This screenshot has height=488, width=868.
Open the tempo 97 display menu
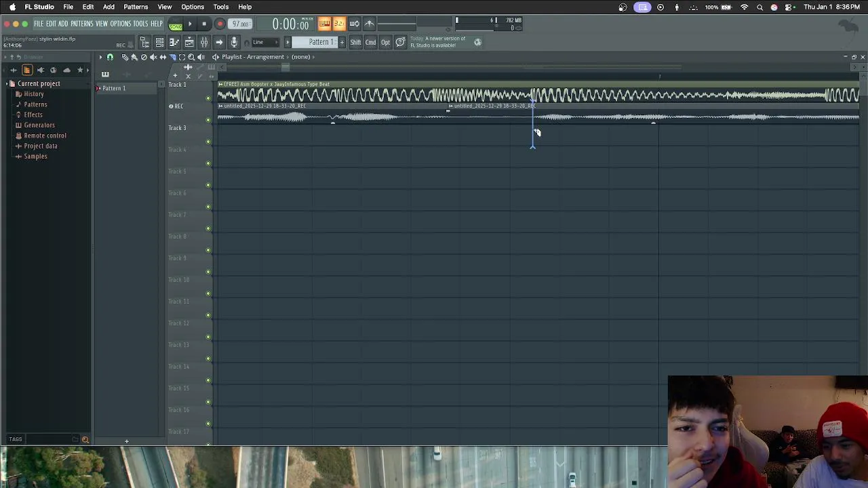239,24
